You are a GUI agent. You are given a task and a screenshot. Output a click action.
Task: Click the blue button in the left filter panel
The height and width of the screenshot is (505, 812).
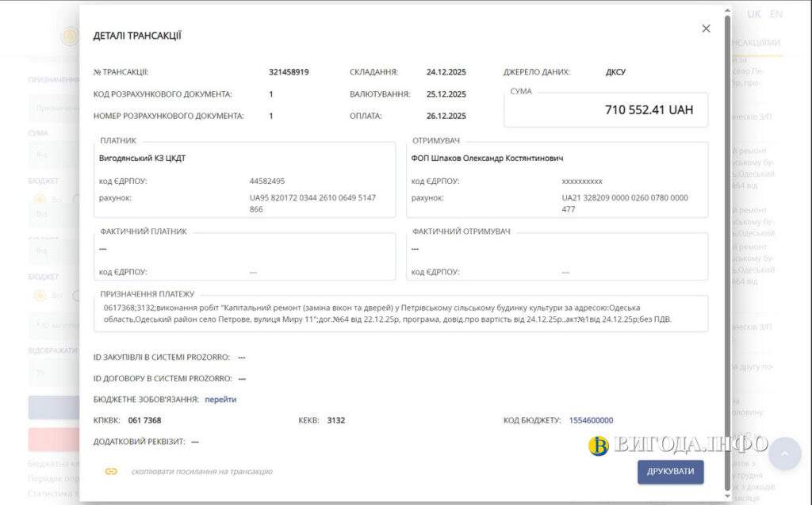[x=52, y=407]
